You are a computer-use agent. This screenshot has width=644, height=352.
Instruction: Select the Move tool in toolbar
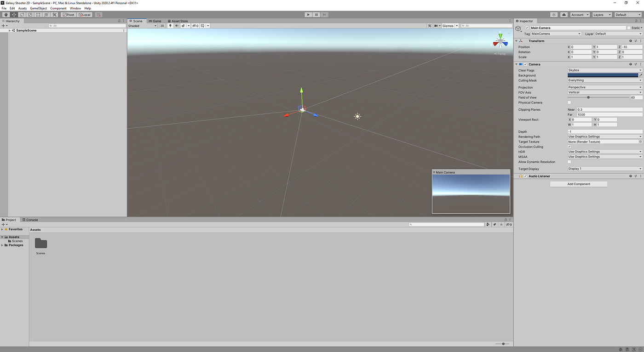pyautogui.click(x=14, y=15)
